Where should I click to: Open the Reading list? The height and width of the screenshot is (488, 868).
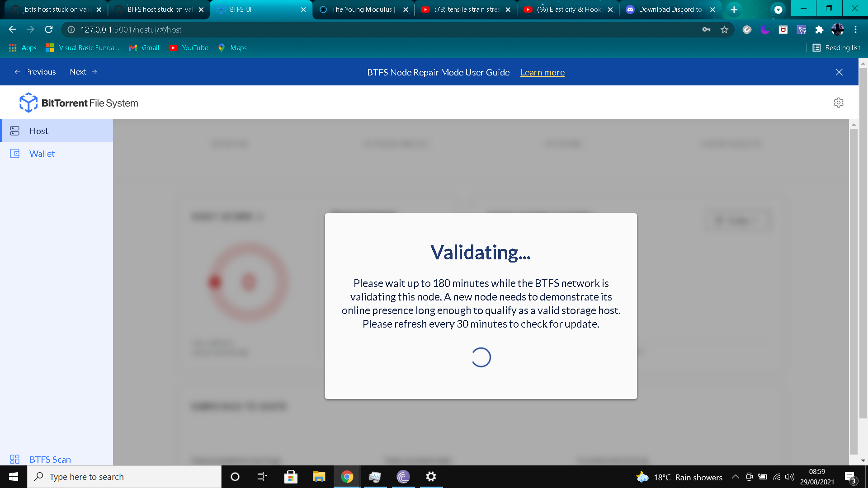pos(836,47)
